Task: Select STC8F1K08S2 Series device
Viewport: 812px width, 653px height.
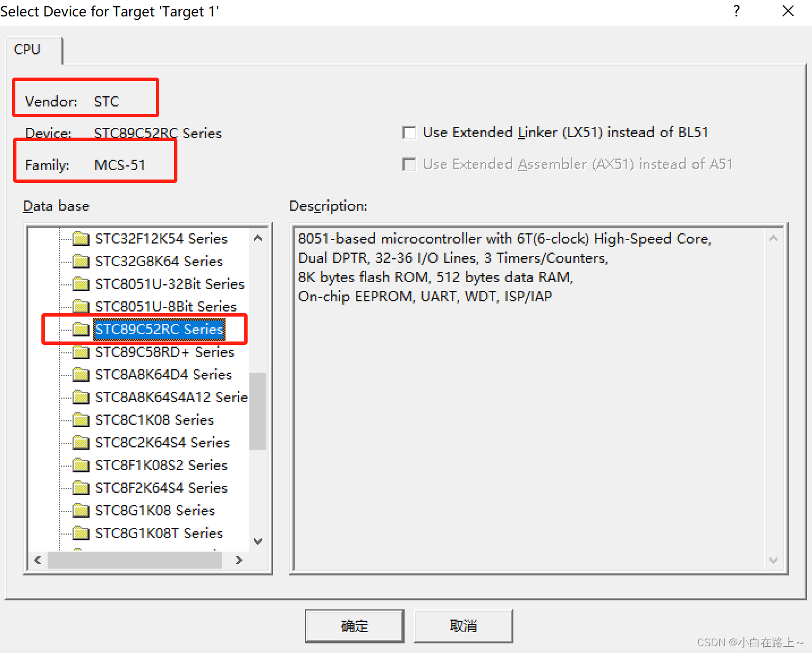Action: 161,465
